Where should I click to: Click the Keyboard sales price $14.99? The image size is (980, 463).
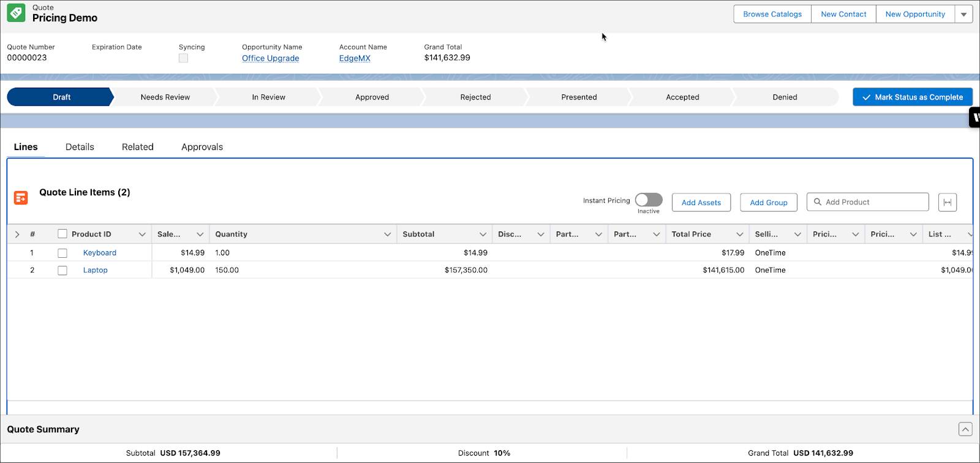pyautogui.click(x=192, y=253)
